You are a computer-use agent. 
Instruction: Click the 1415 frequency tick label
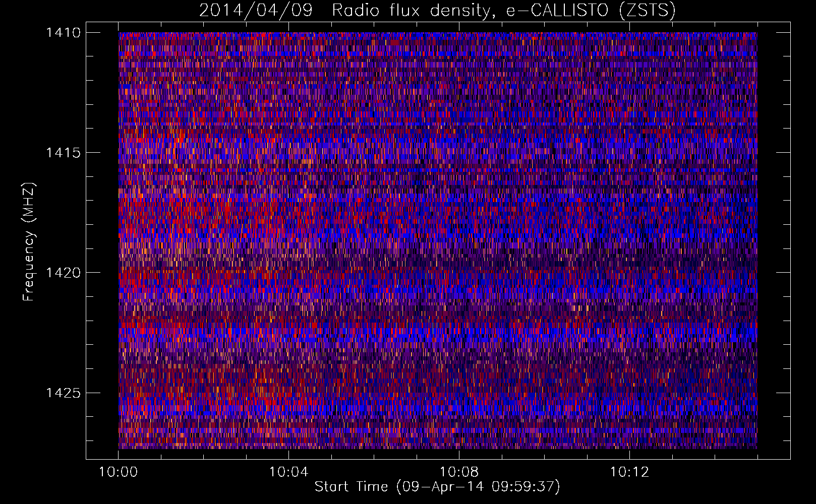pos(63,153)
